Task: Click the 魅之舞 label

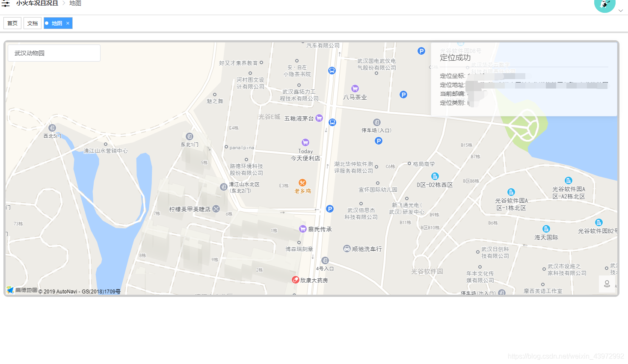Action: (x=215, y=101)
